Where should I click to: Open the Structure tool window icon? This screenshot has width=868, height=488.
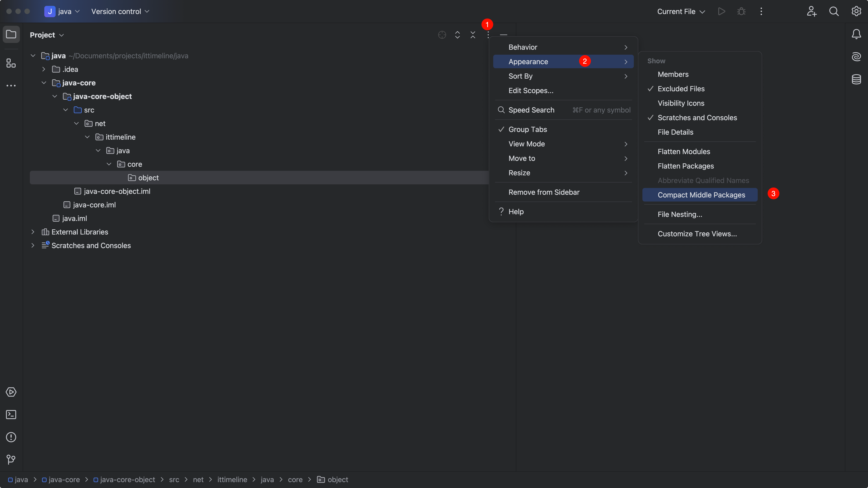(x=11, y=63)
